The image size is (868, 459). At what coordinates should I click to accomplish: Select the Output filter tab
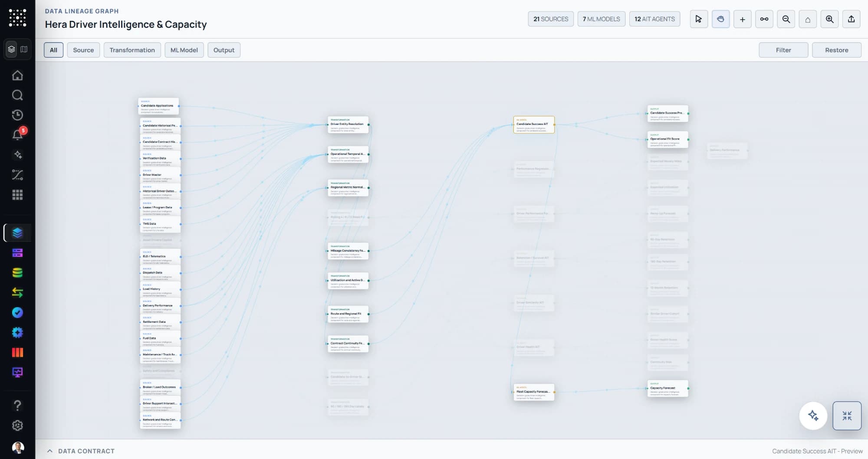224,50
